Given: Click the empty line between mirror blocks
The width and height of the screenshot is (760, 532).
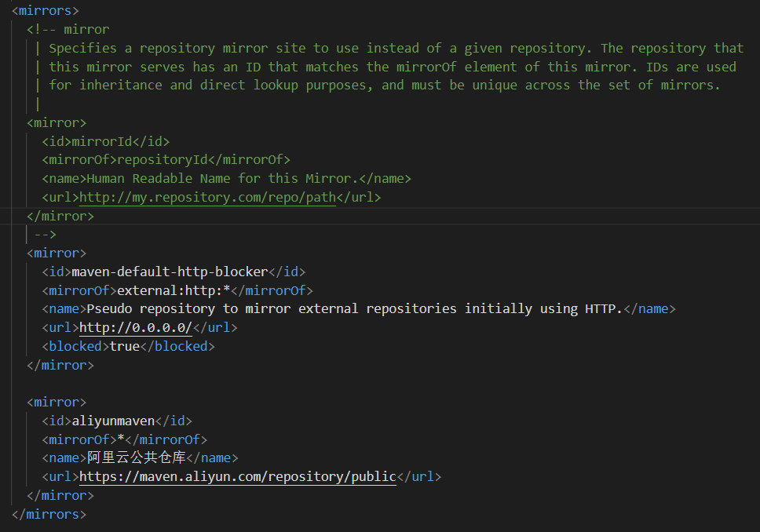Looking at the screenshot, I should pyautogui.click(x=236, y=384).
